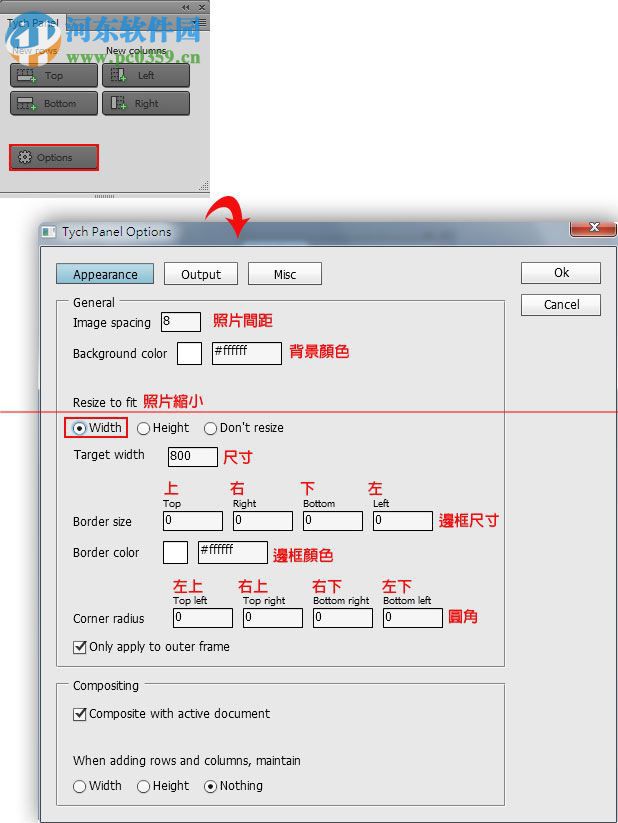Select Resize to fit Height radio
The width and height of the screenshot is (618, 823).
[x=143, y=428]
